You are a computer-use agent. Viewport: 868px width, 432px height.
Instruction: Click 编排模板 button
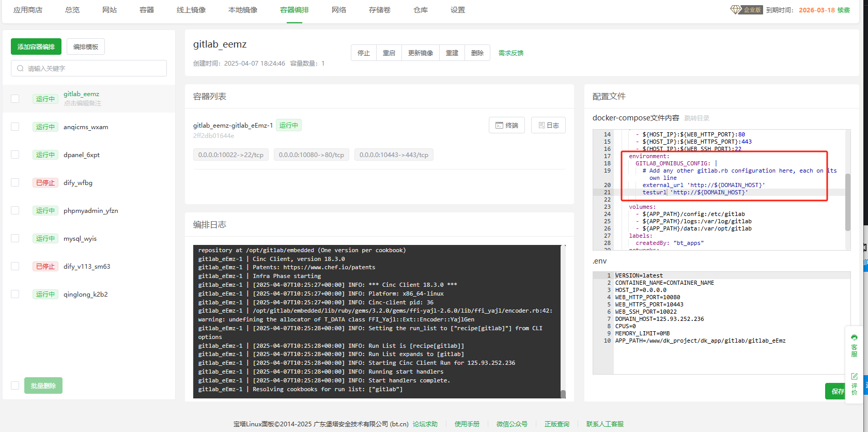coord(86,47)
